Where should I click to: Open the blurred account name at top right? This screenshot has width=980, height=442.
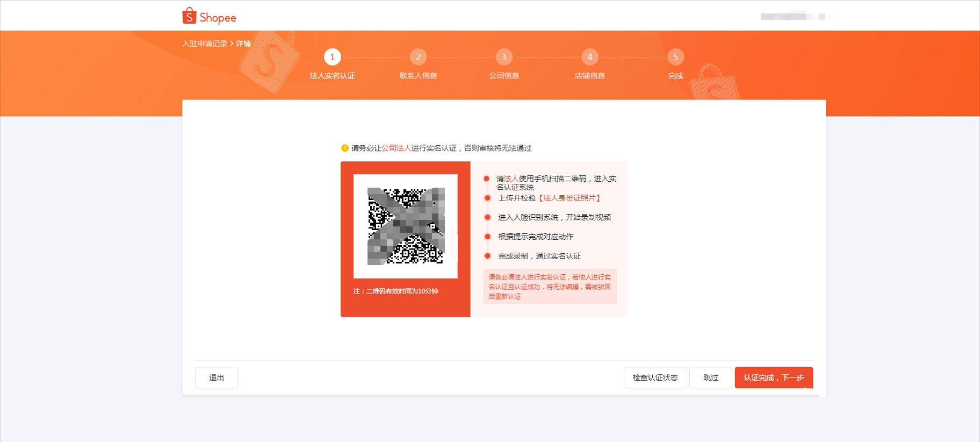point(792,17)
